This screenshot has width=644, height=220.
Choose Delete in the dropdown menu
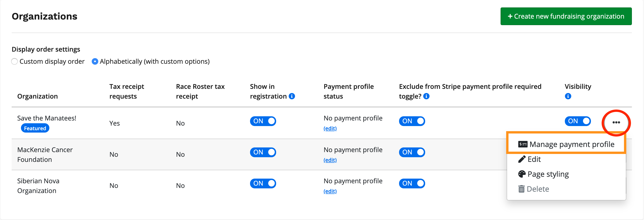(x=533, y=189)
